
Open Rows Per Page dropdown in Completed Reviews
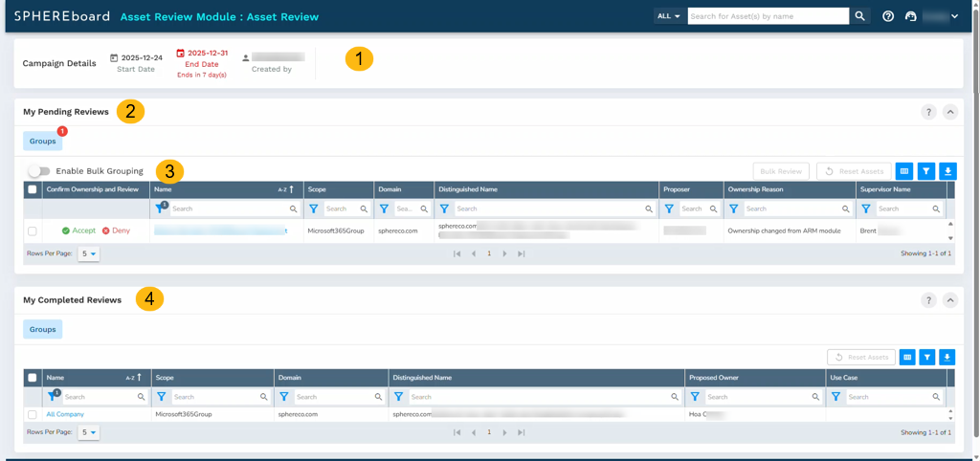pyautogui.click(x=89, y=432)
